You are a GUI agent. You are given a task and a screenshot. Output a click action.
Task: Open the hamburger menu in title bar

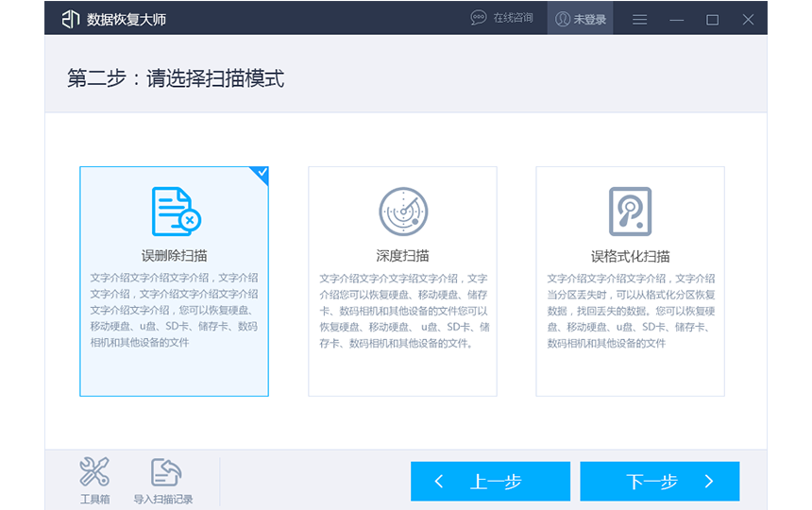tap(640, 19)
